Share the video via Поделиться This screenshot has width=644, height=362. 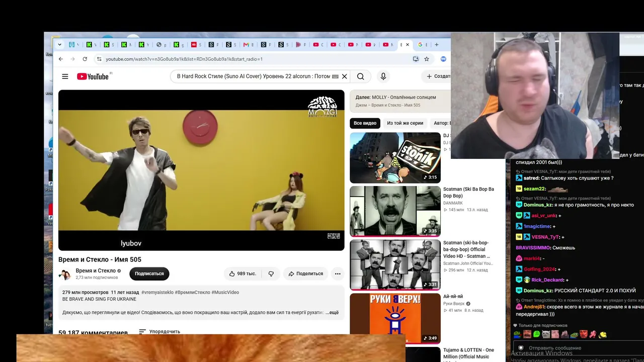[x=306, y=274]
